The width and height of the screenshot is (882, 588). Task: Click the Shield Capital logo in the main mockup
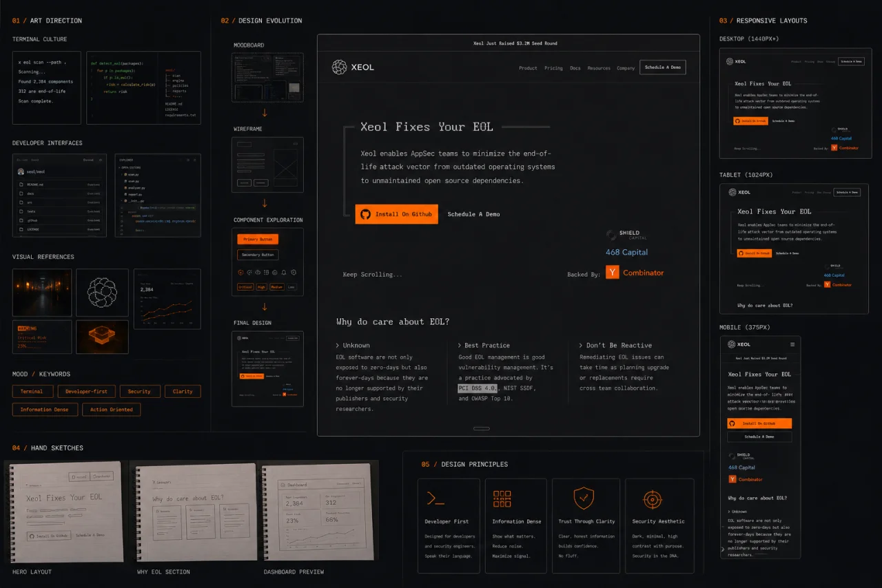tap(627, 235)
